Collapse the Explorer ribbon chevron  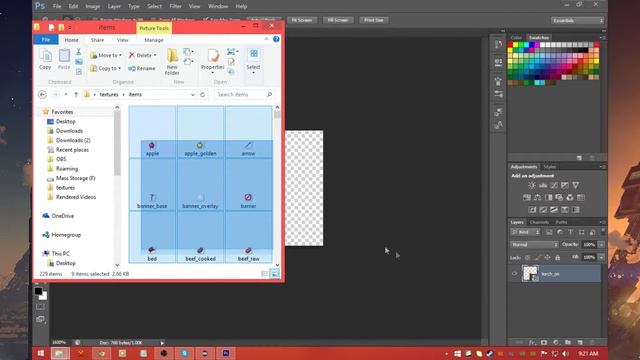267,39
